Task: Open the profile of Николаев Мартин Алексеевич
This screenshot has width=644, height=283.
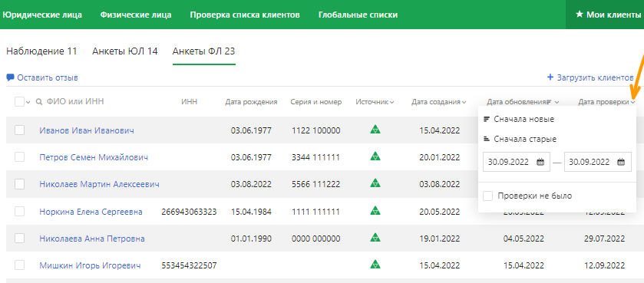Action: point(99,184)
